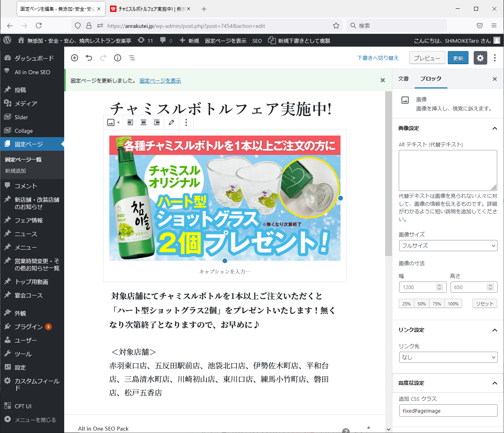Click the add block plus icon
504x433 pixels.
tap(75, 58)
